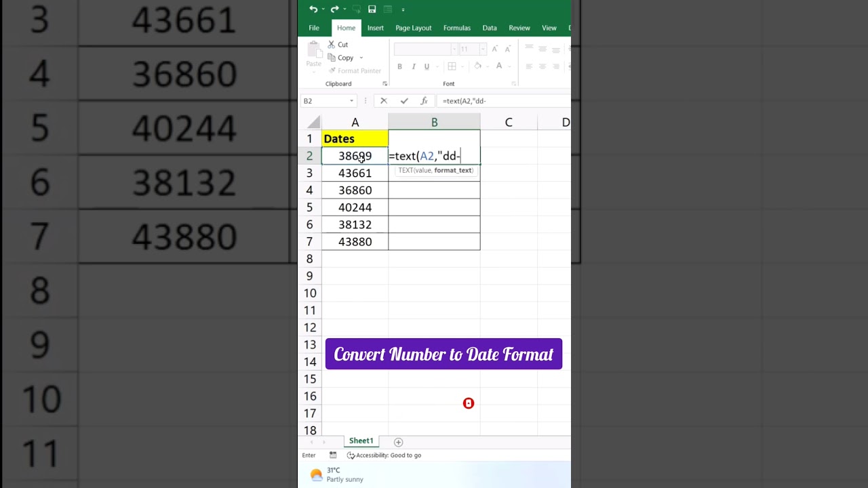Click the Undo arrow in the title bar

click(x=313, y=9)
